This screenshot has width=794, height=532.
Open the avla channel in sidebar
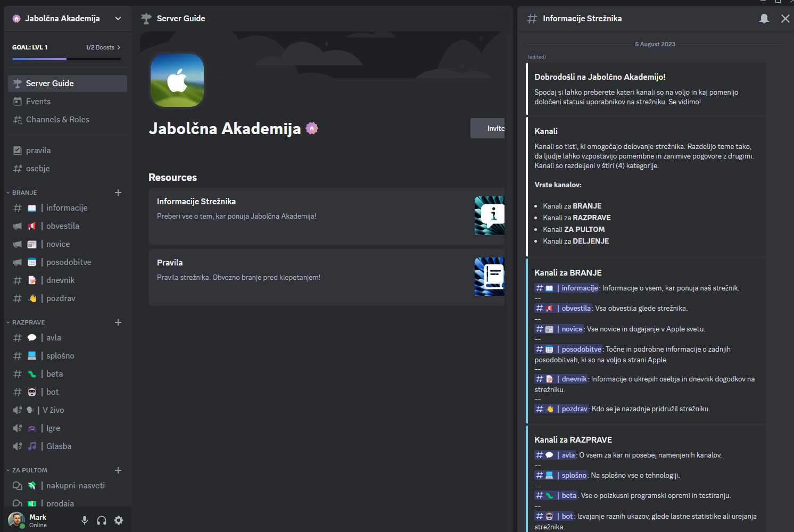(x=68, y=338)
